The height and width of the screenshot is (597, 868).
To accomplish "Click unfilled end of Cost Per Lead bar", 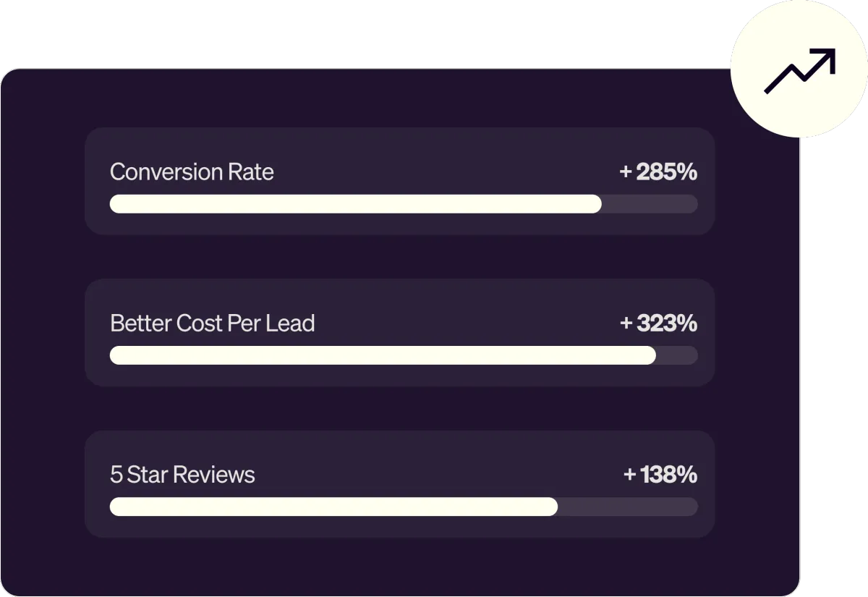I will [x=677, y=355].
